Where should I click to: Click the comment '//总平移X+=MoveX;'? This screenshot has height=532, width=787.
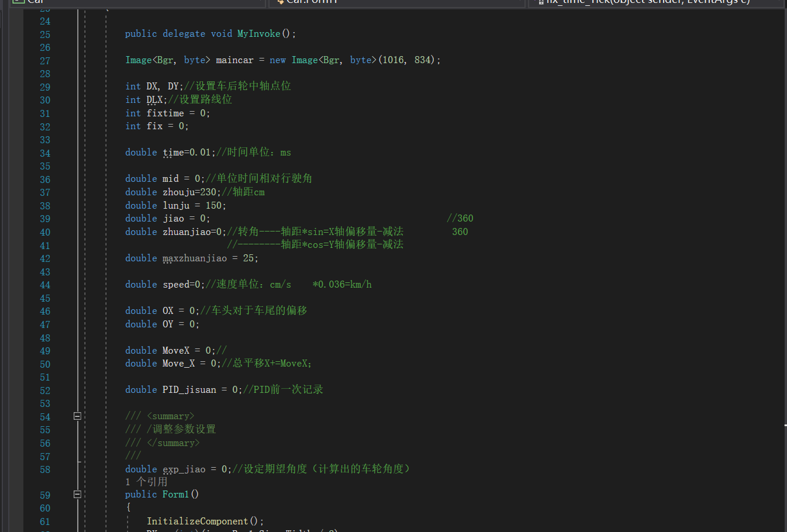pyautogui.click(x=267, y=364)
